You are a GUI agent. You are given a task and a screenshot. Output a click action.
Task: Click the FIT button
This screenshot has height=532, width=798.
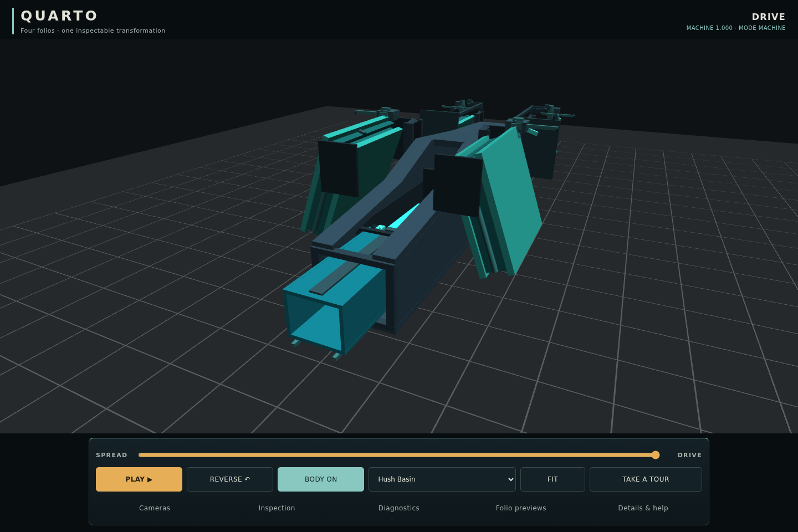tap(553, 479)
